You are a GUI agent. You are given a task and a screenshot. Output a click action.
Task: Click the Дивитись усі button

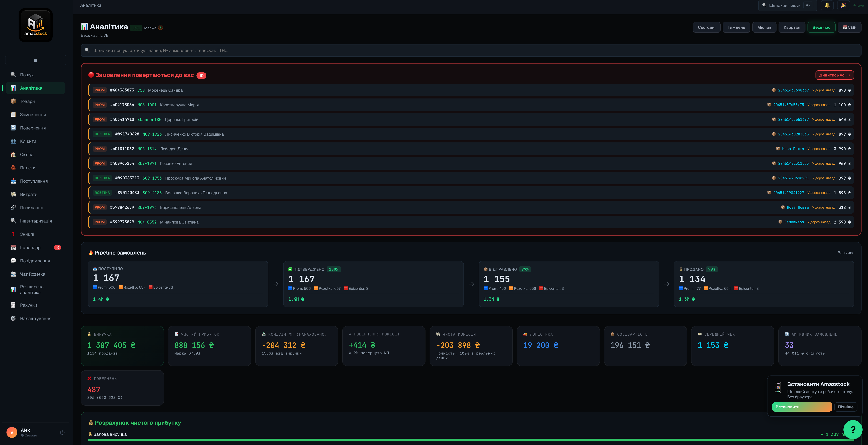point(834,75)
